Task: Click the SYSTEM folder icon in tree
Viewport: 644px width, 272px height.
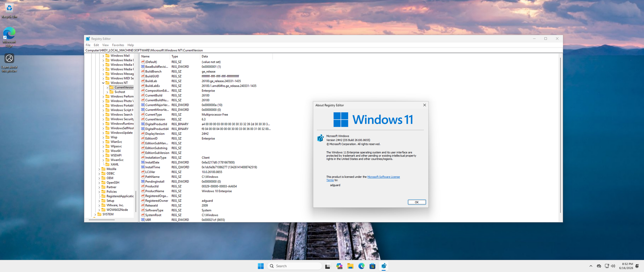Action: point(99,214)
